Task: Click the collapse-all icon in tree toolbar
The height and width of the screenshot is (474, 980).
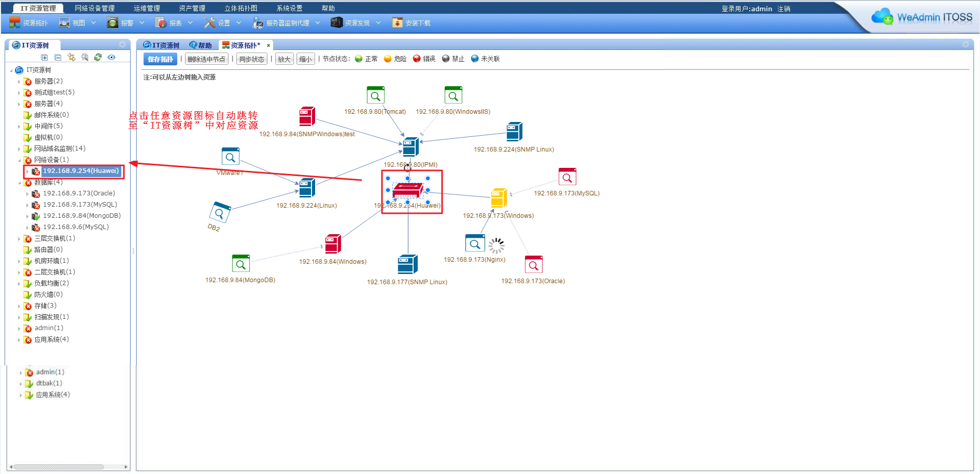Action: (x=58, y=58)
